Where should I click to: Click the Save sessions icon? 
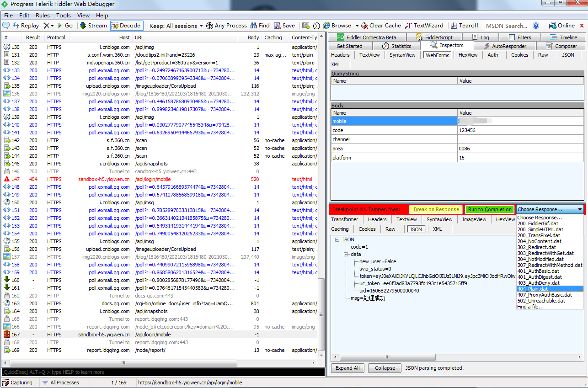(x=278, y=26)
